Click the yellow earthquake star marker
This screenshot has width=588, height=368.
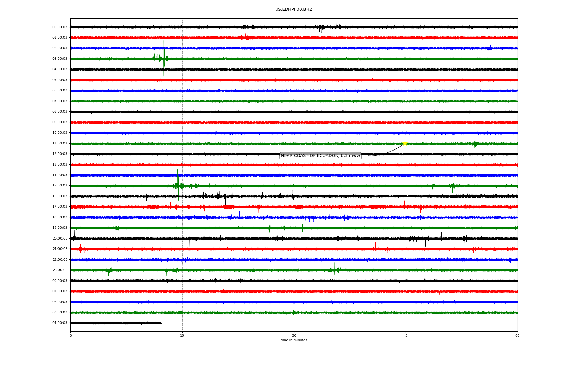point(405,143)
